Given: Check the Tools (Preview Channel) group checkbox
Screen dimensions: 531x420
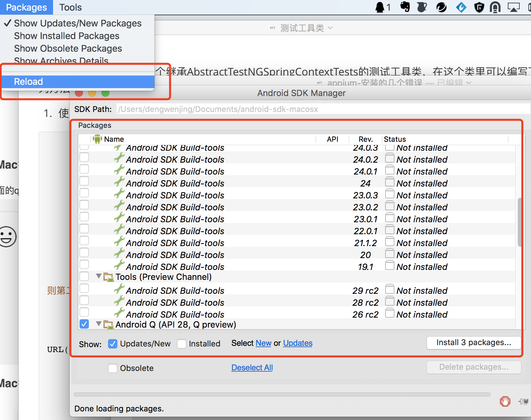Looking at the screenshot, I should (x=84, y=276).
